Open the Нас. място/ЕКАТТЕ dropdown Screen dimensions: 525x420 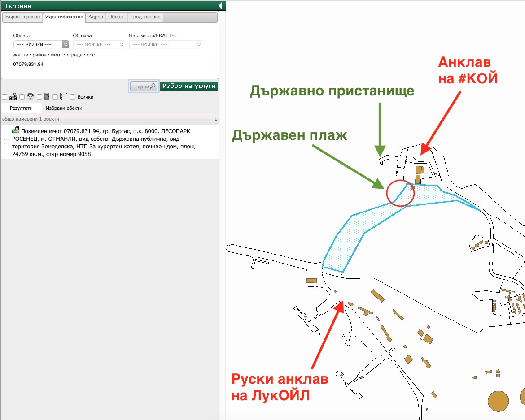click(x=166, y=44)
